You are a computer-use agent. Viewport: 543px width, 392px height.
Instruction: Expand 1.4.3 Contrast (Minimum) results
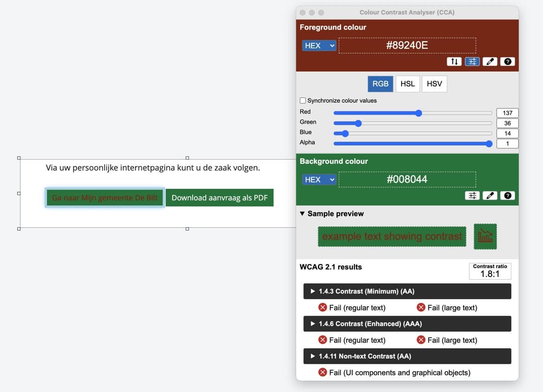407,291
